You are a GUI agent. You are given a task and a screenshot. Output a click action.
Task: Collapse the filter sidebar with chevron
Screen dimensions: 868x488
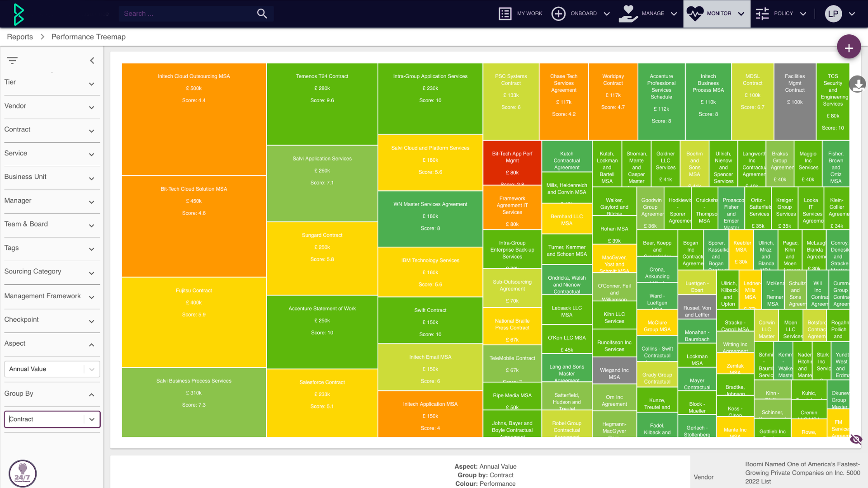[x=92, y=61]
